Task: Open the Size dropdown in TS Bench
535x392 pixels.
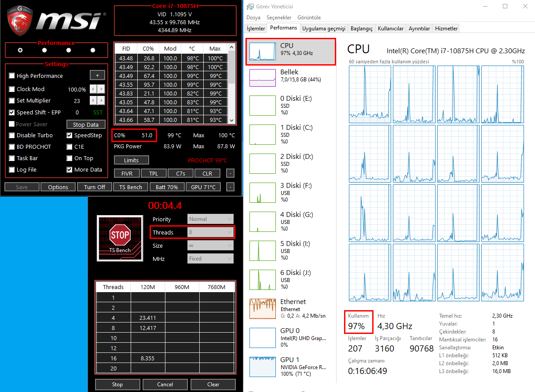Action: point(211,245)
